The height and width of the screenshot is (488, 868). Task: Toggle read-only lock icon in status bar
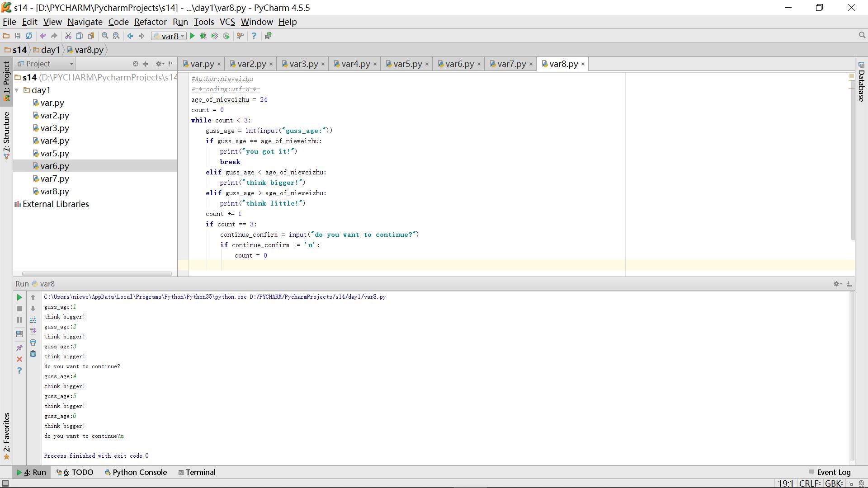click(851, 483)
